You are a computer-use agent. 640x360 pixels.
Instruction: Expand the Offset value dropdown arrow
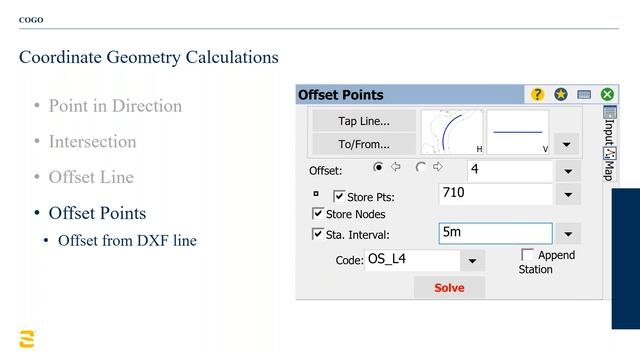568,171
